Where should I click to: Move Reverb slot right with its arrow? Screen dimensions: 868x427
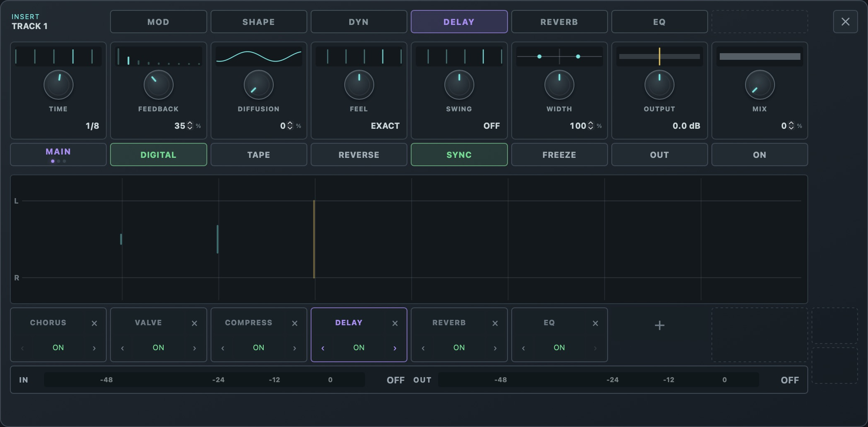[x=495, y=348]
